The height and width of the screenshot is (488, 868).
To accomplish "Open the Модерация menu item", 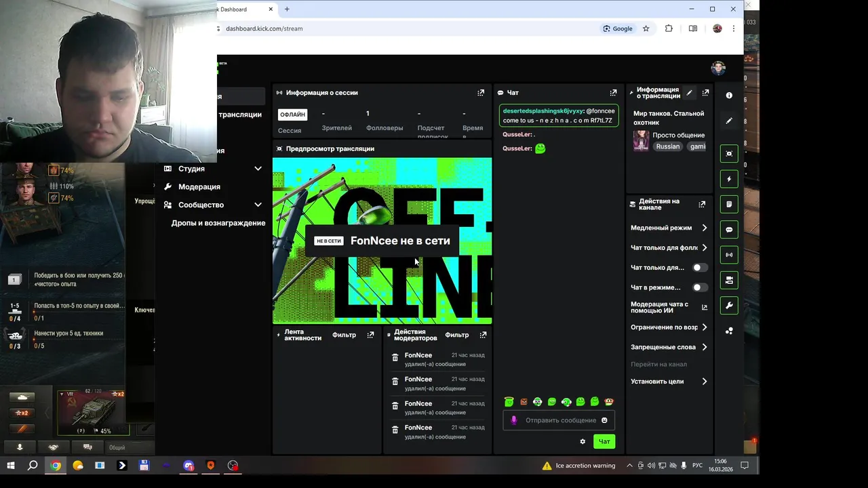I will (199, 187).
